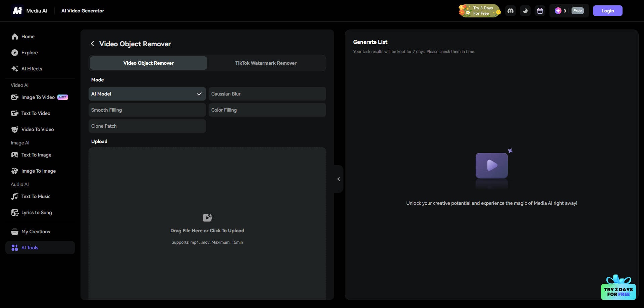Screen dimensions: 644x308
Task: Switch to the TikTok Watermark Remover tab
Action: (266, 63)
